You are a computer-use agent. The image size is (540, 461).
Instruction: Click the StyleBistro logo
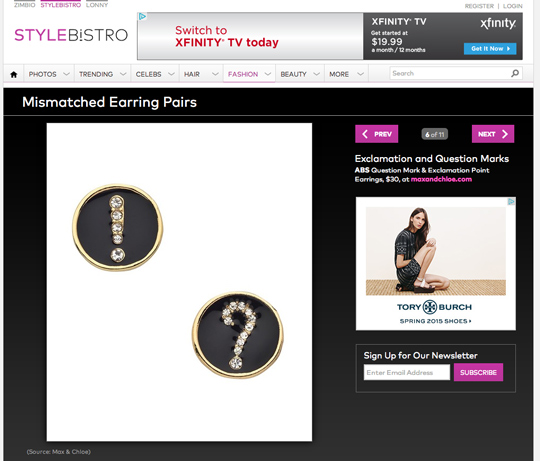click(71, 35)
